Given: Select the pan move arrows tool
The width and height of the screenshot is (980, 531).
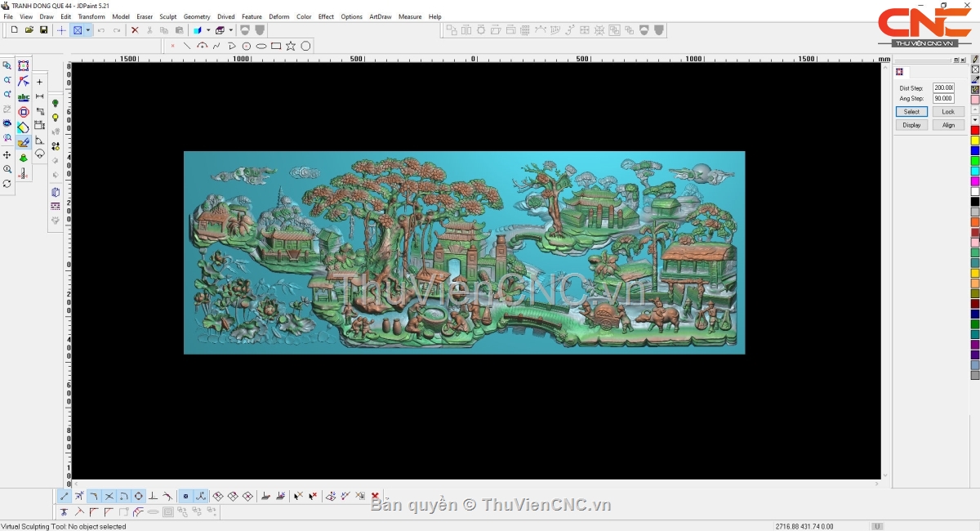Looking at the screenshot, I should pos(7,154).
